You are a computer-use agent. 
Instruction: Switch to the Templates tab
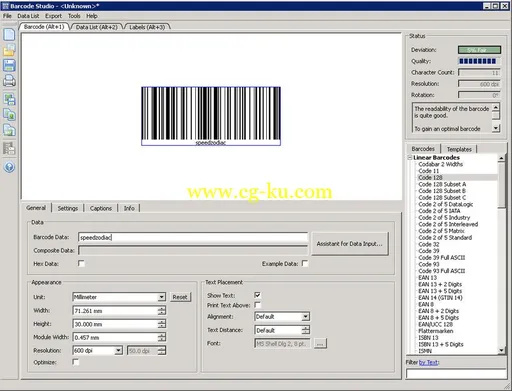(459, 149)
